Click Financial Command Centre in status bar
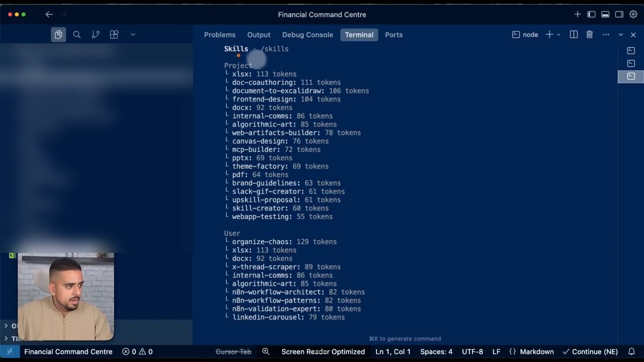This screenshot has height=362, width=644. tap(68, 351)
